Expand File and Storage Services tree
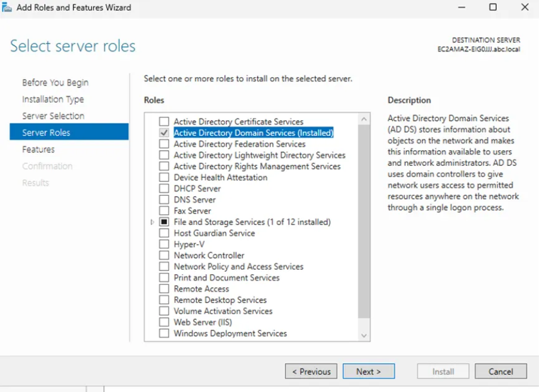 pyautogui.click(x=153, y=222)
